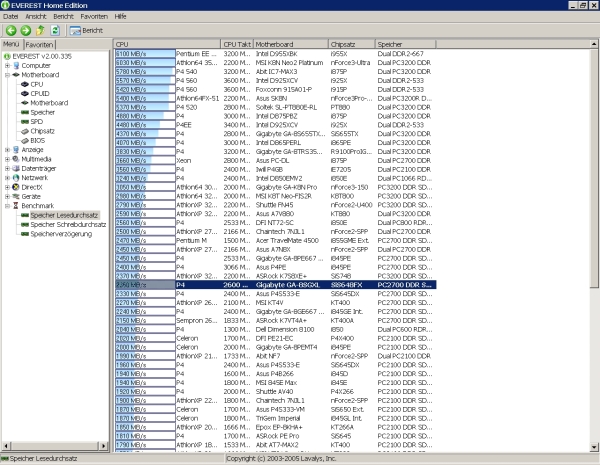Click the sidebar horizontal scrollbar right arrow
600x465 pixels.
click(x=103, y=446)
